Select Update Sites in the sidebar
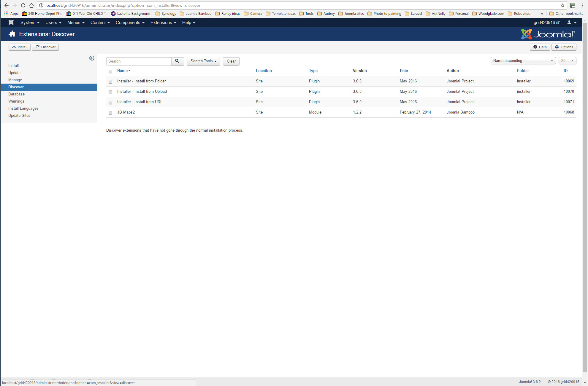Viewport: 588px width, 386px height. click(x=19, y=115)
